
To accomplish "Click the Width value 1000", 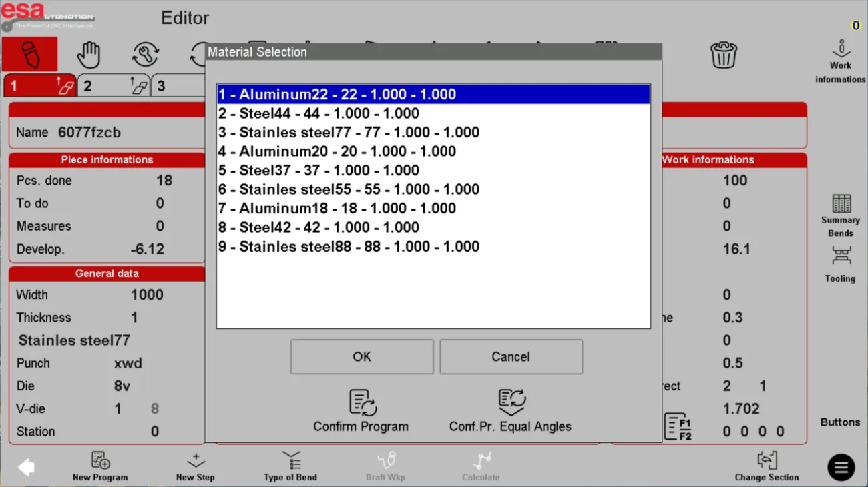I will tap(147, 295).
